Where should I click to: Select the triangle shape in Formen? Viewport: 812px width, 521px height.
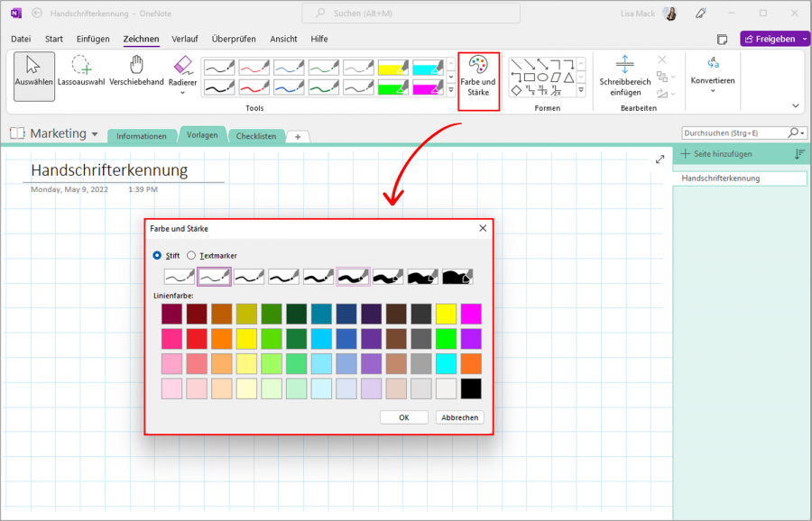click(569, 78)
